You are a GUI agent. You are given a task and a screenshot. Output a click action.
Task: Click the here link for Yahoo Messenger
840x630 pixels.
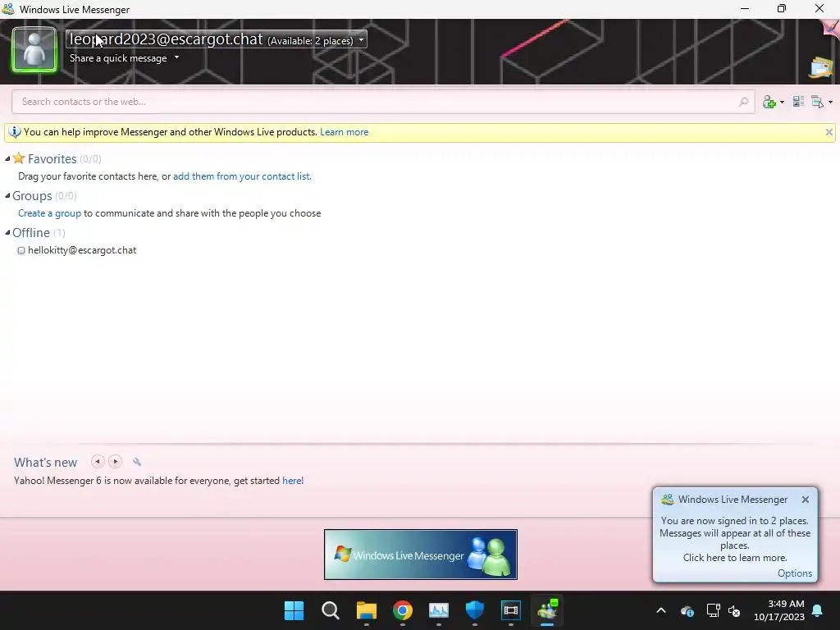click(x=292, y=481)
